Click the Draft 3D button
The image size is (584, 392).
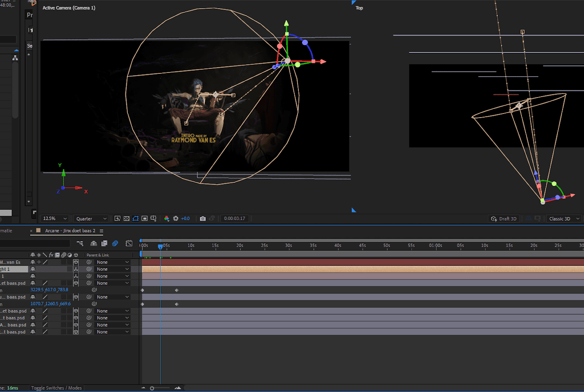coord(504,218)
